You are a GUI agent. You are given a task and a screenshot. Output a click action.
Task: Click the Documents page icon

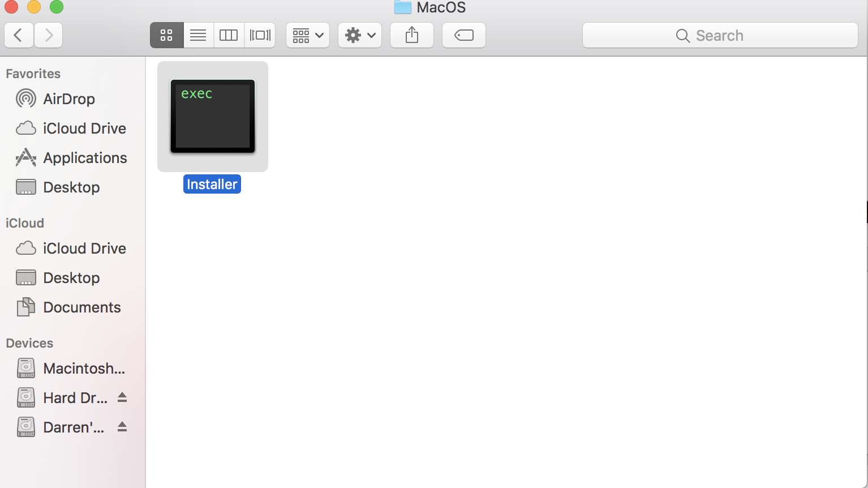coord(26,307)
